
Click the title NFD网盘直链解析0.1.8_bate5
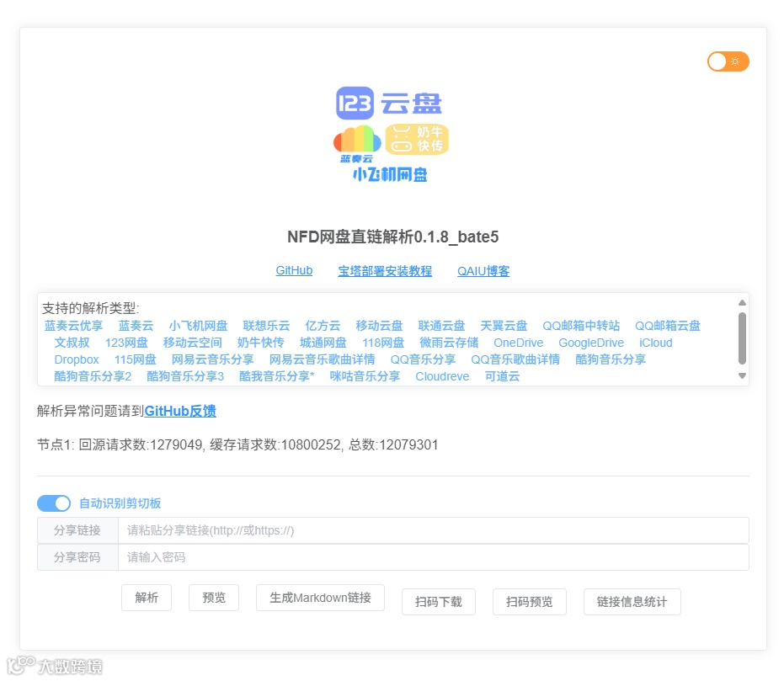(393, 237)
